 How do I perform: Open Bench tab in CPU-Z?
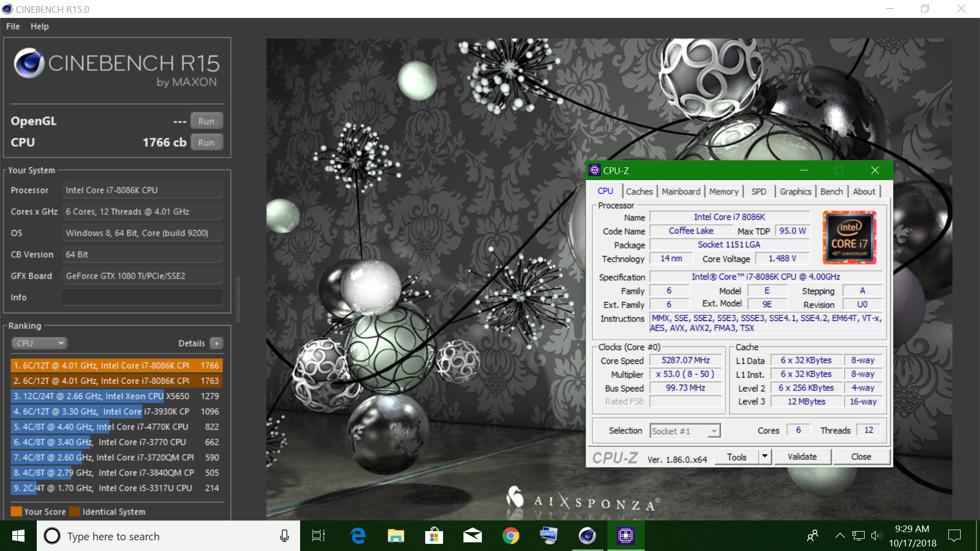(831, 191)
